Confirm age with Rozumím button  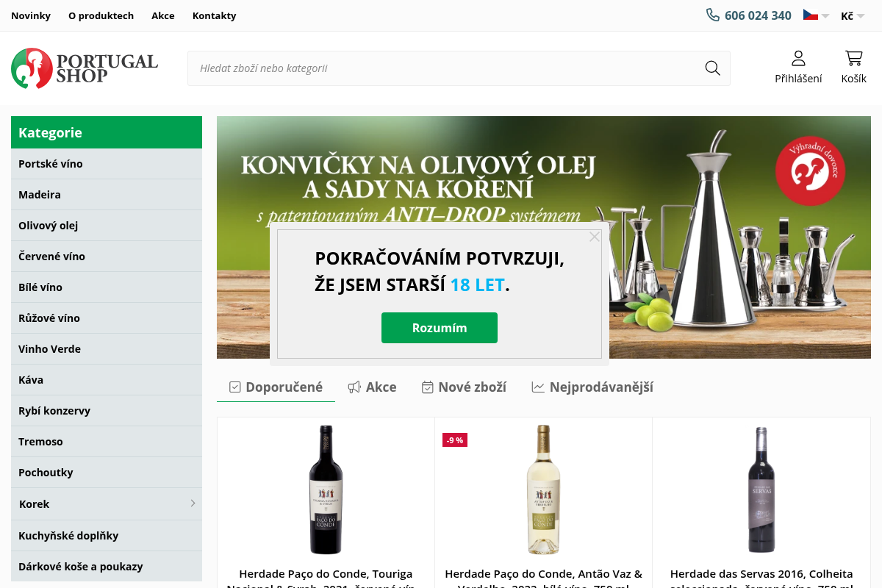(x=440, y=328)
